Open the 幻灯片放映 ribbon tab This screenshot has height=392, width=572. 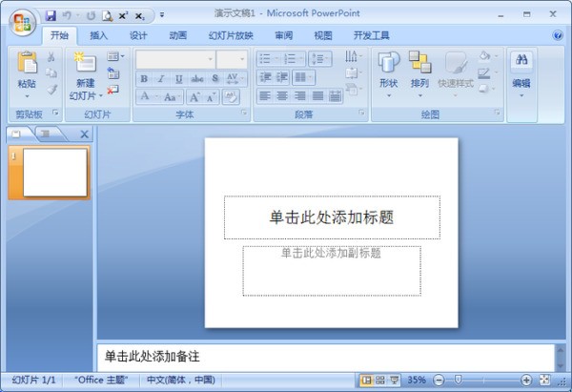tap(231, 35)
